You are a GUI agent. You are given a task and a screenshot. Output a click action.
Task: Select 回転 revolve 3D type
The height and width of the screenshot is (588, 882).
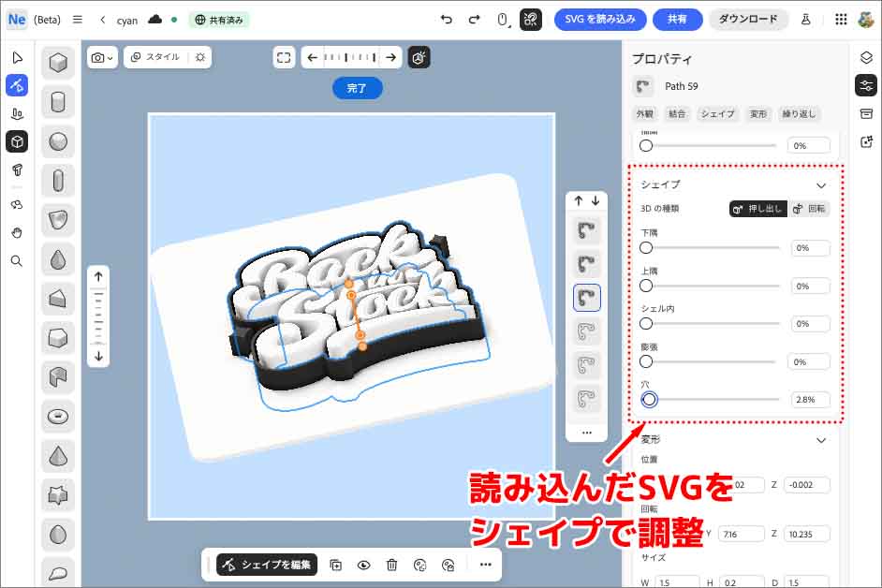point(809,209)
